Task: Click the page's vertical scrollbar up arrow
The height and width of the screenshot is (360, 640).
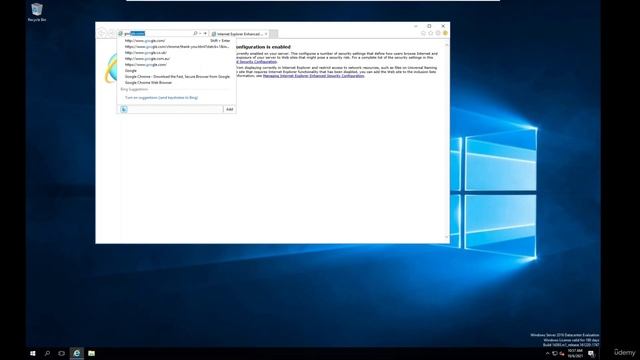Action: (447, 44)
